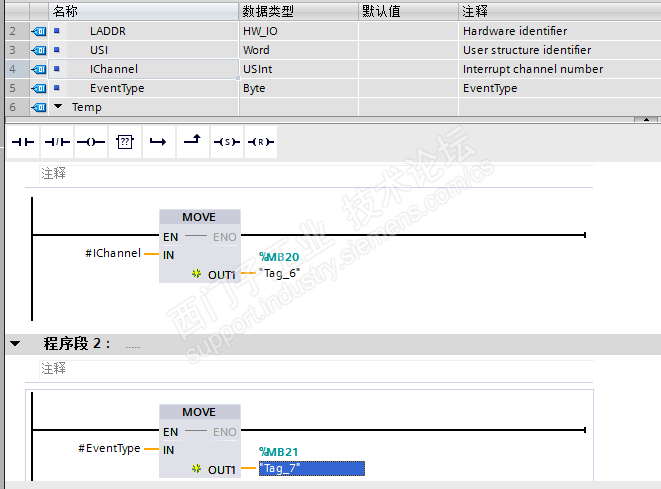The height and width of the screenshot is (489, 661).
Task: Click the network 2 comment field
Action: 316,369
